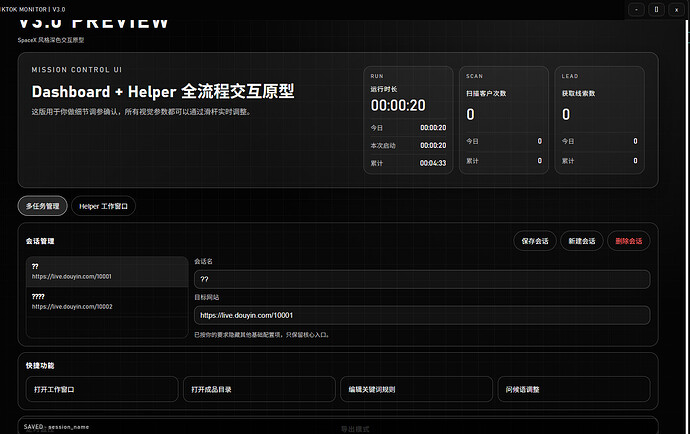The width and height of the screenshot is (690, 434).
Task: Click the 会话管理 section heading
Action: [40, 241]
